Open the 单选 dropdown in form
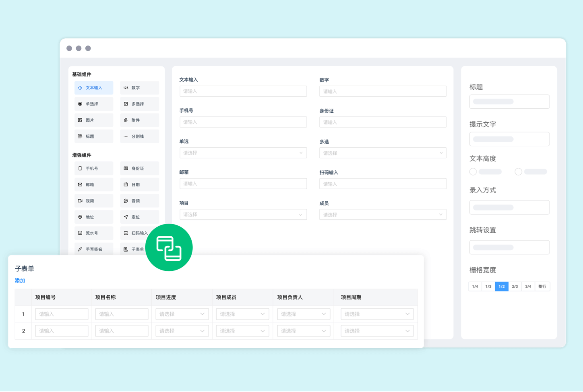Viewport: 583px width, 392px height. [x=243, y=153]
